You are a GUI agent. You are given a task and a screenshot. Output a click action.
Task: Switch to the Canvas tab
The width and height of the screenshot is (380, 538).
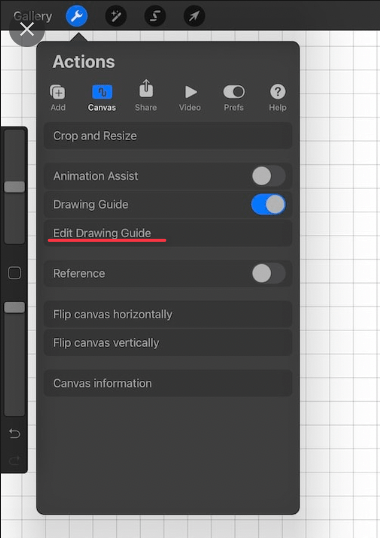(102, 98)
